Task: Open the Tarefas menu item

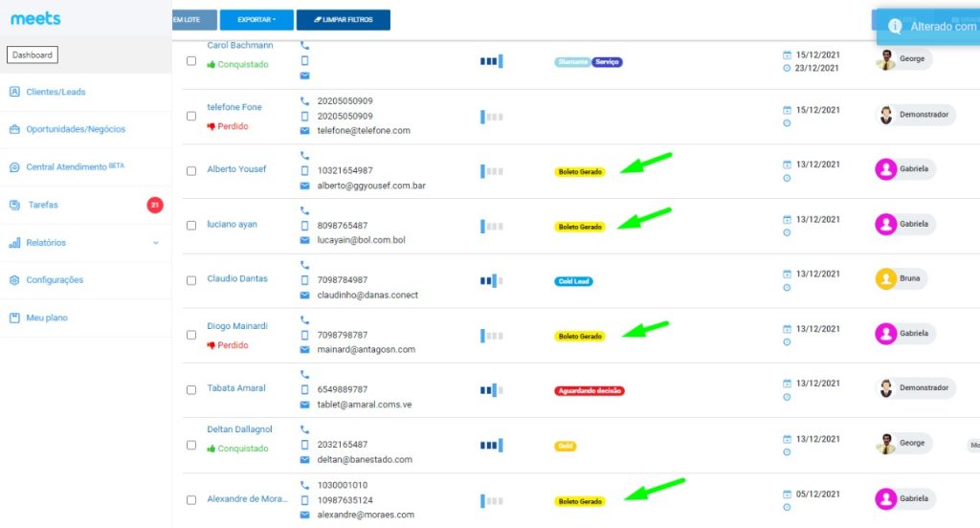Action: click(x=43, y=205)
